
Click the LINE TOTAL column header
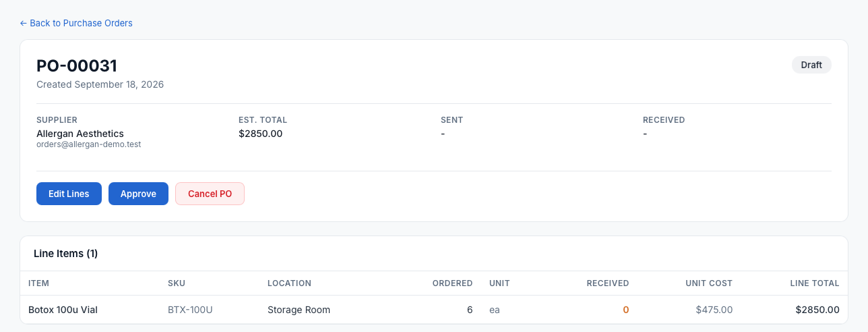pyautogui.click(x=815, y=283)
